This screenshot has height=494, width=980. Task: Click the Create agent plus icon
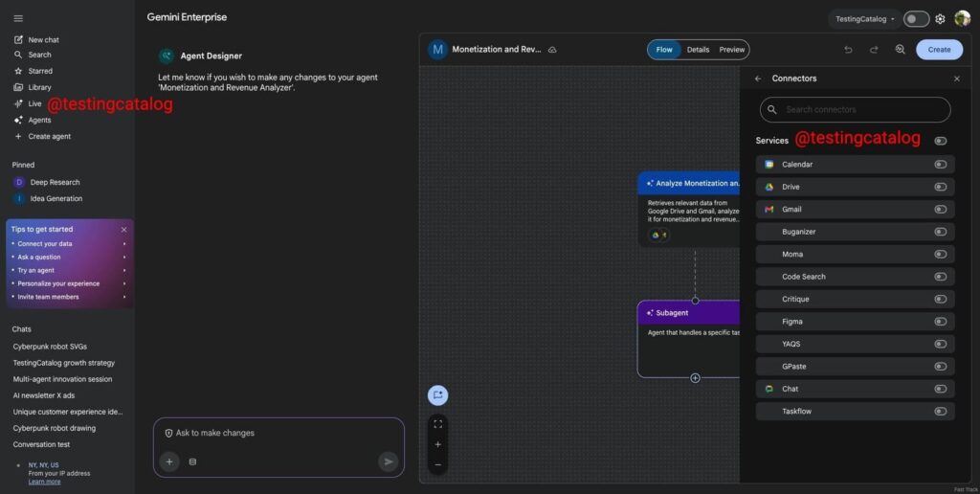(18, 136)
